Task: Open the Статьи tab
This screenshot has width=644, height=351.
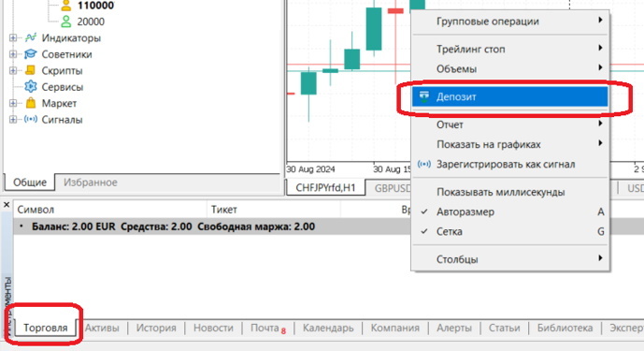Action: [x=504, y=328]
